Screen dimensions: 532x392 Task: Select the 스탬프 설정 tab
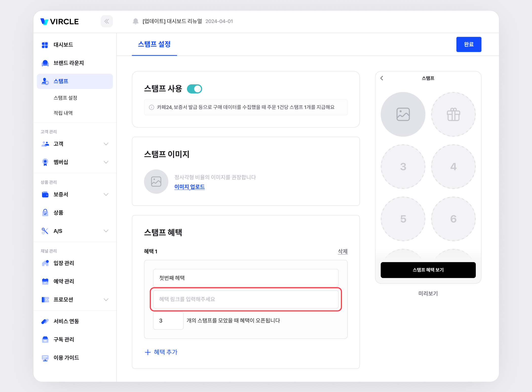(x=154, y=44)
